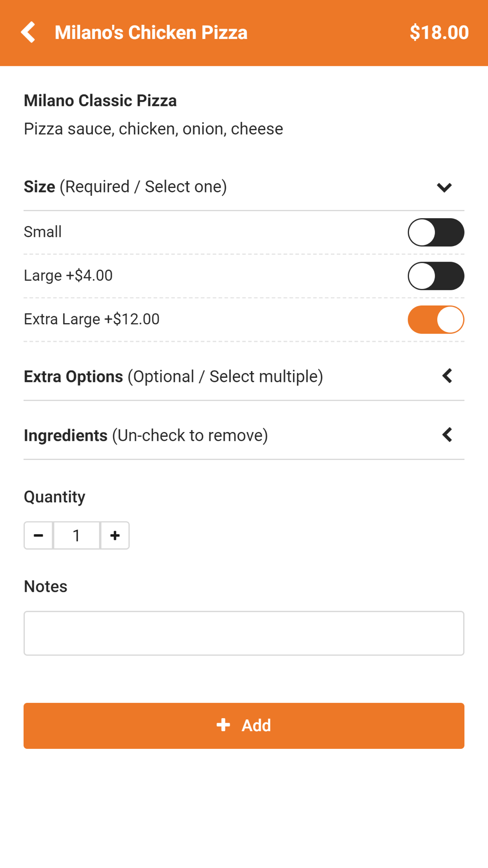Turn off the Extra Large switch
Screen dimensions: 488x868
coord(436,320)
